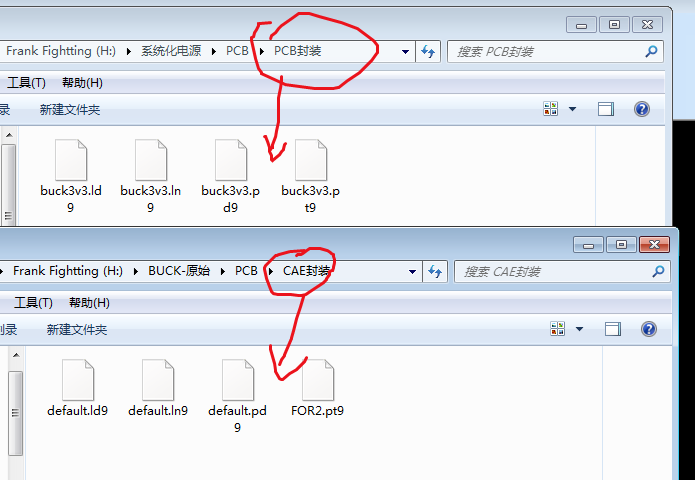
Task: Expand arrow after PCB in the PCB封装 window's address bar
Action: [x=262, y=51]
